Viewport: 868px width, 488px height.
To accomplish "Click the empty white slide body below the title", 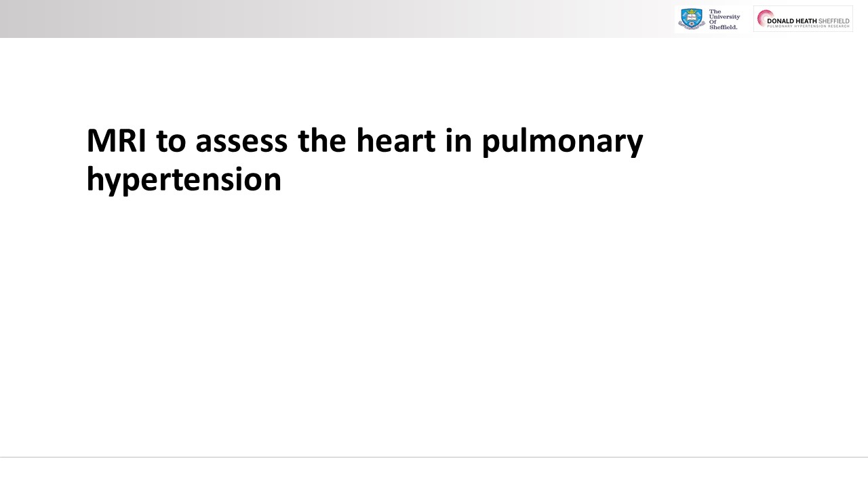I will coord(434,319).
